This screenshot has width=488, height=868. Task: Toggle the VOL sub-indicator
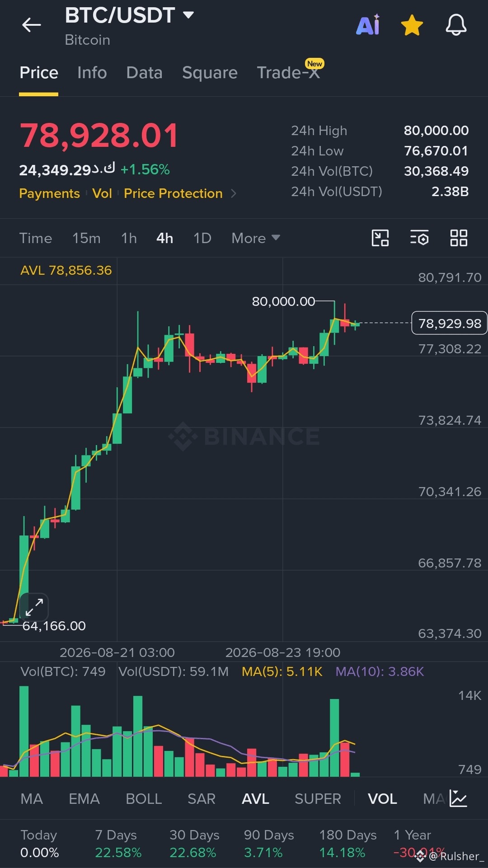(382, 799)
